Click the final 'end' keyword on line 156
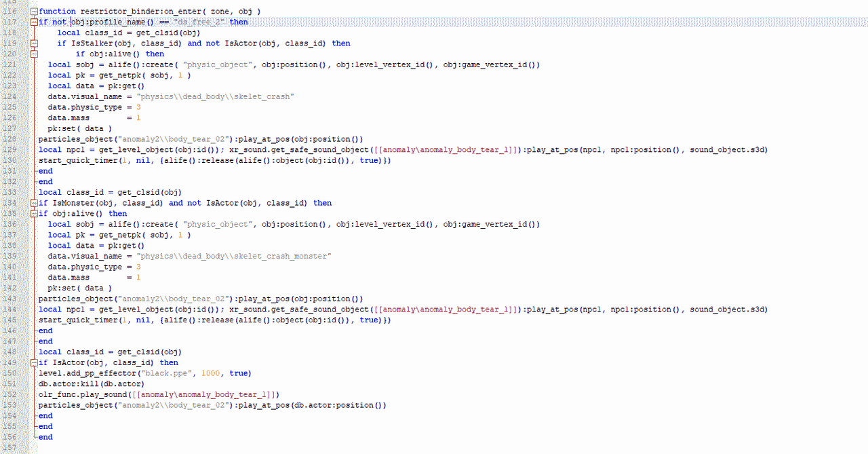 (45, 437)
